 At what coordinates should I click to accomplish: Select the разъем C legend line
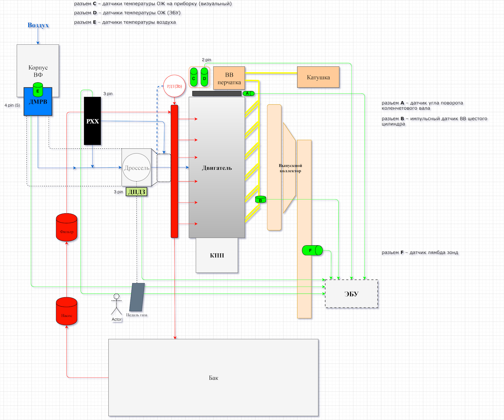[x=153, y=4]
